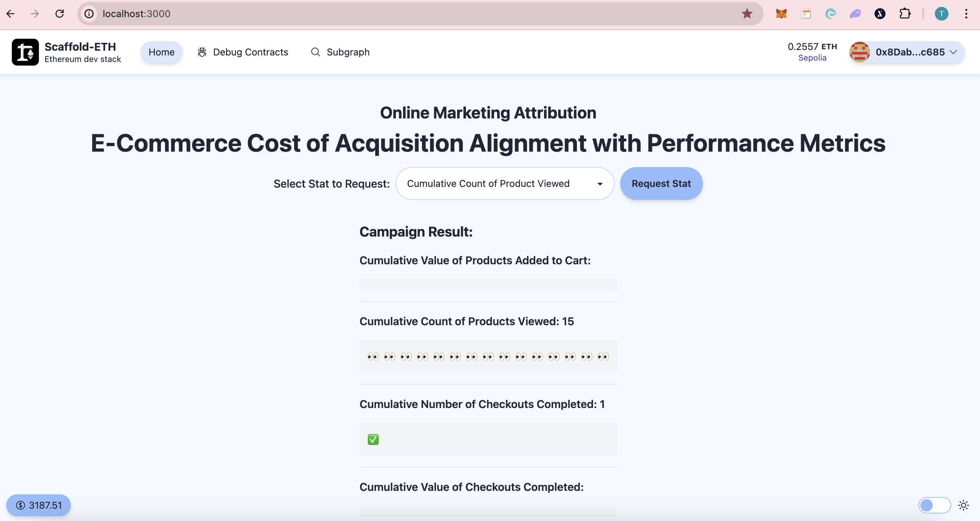
Task: Open the MetaMask fox extension
Action: [781, 14]
